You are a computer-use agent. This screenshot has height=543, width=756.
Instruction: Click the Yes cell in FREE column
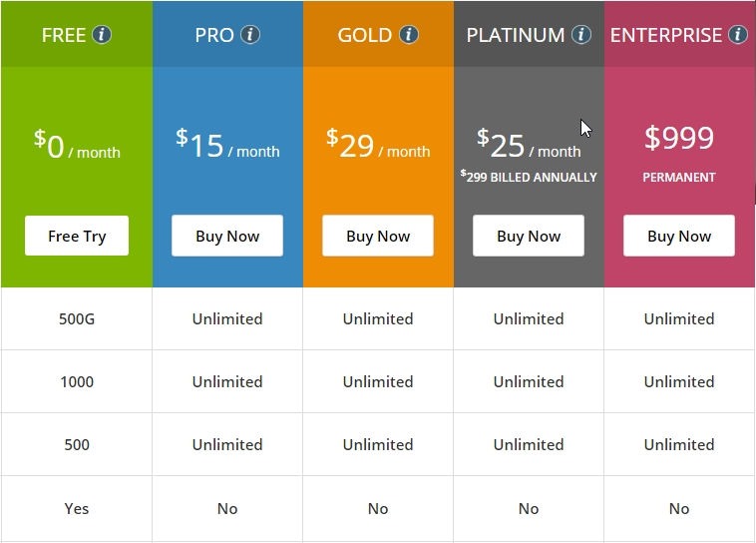pos(77,509)
